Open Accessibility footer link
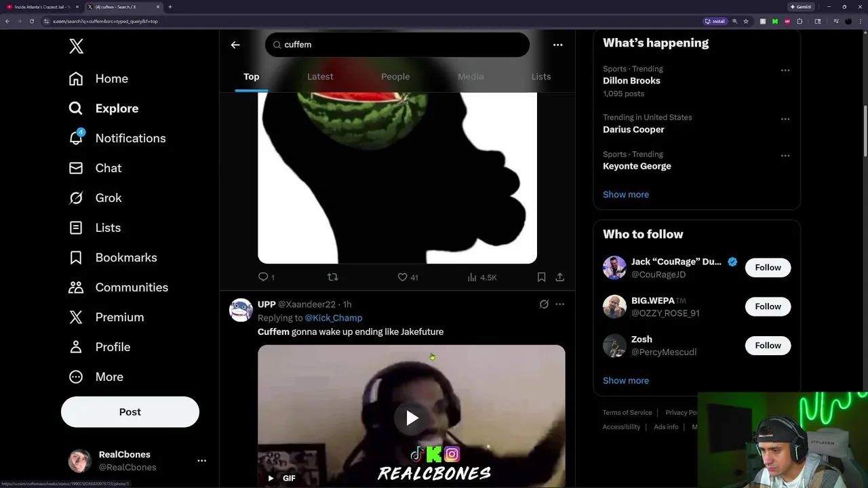Viewport: 868px width, 488px height. point(621,427)
